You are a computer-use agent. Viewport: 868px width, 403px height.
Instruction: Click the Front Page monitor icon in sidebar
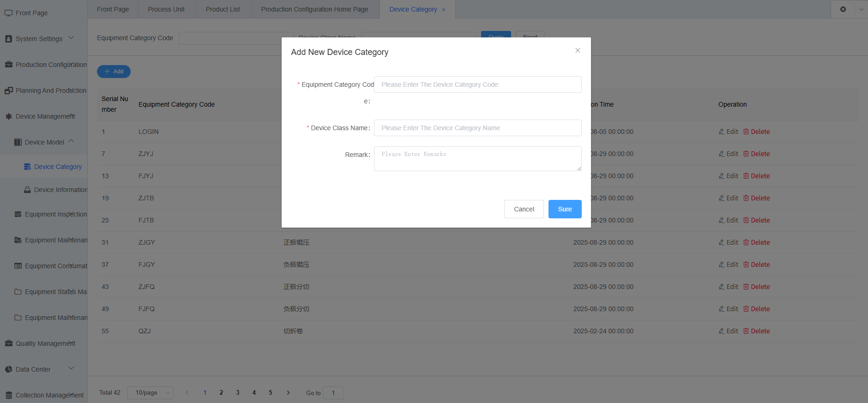[x=8, y=13]
